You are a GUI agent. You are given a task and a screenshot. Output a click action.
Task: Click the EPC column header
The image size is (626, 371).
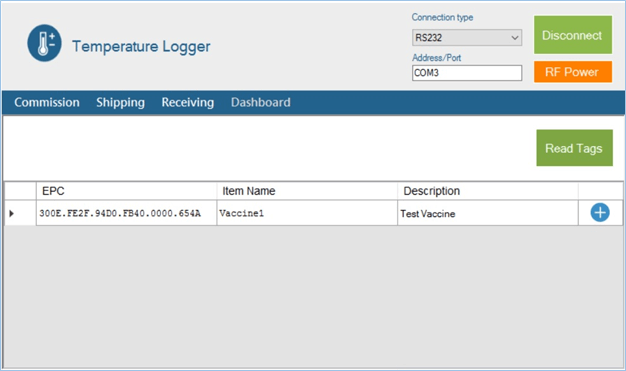coord(127,191)
